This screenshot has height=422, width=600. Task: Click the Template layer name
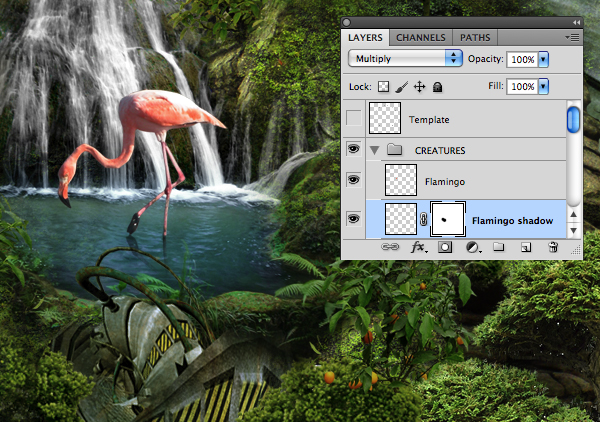point(429,120)
